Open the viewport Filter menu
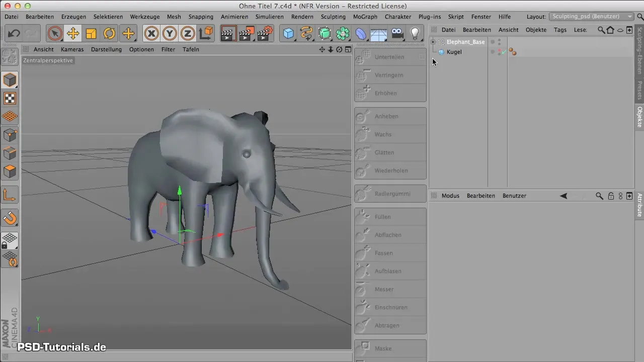Image resolution: width=644 pixels, height=362 pixels. (x=168, y=49)
